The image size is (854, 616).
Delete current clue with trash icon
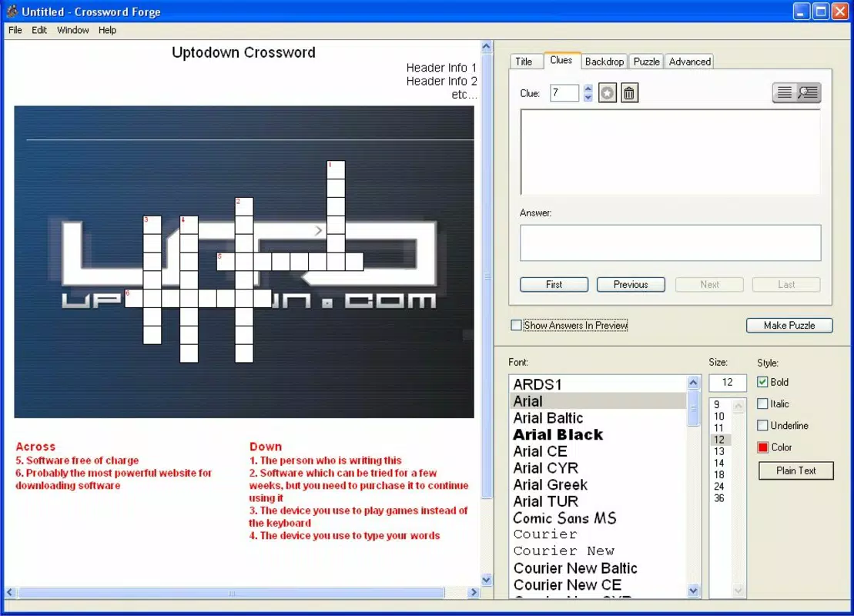pyautogui.click(x=629, y=93)
